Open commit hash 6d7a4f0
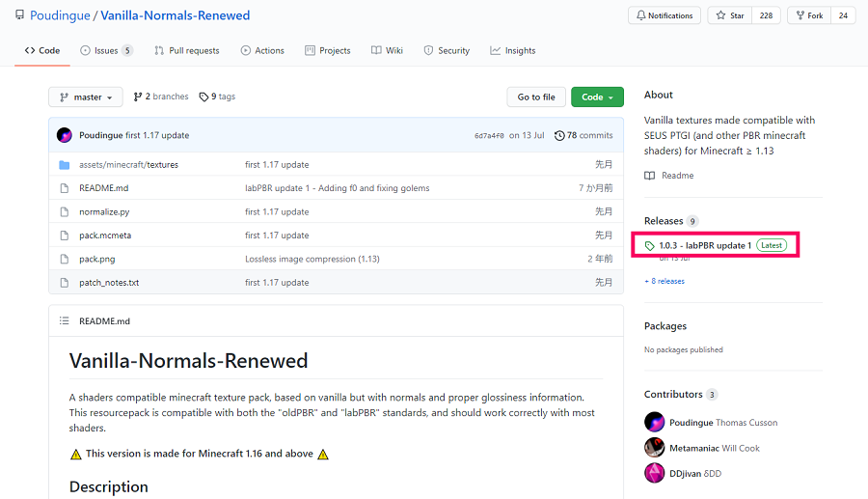 489,136
